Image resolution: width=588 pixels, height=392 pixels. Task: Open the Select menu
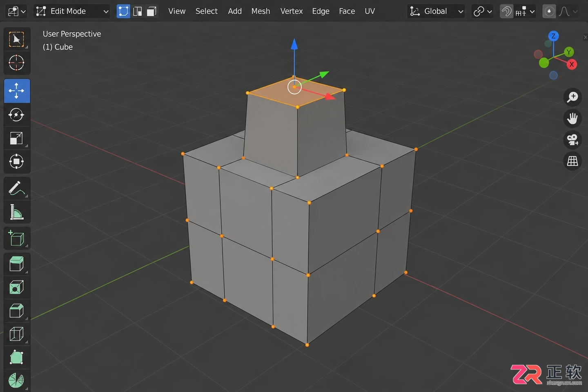tap(207, 11)
